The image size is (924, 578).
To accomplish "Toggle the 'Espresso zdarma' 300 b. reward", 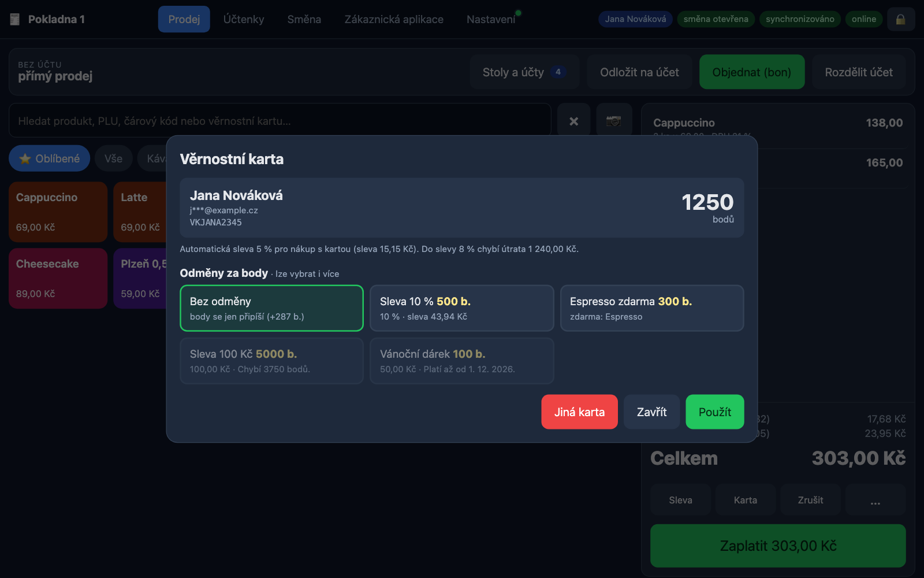I will [x=652, y=308].
